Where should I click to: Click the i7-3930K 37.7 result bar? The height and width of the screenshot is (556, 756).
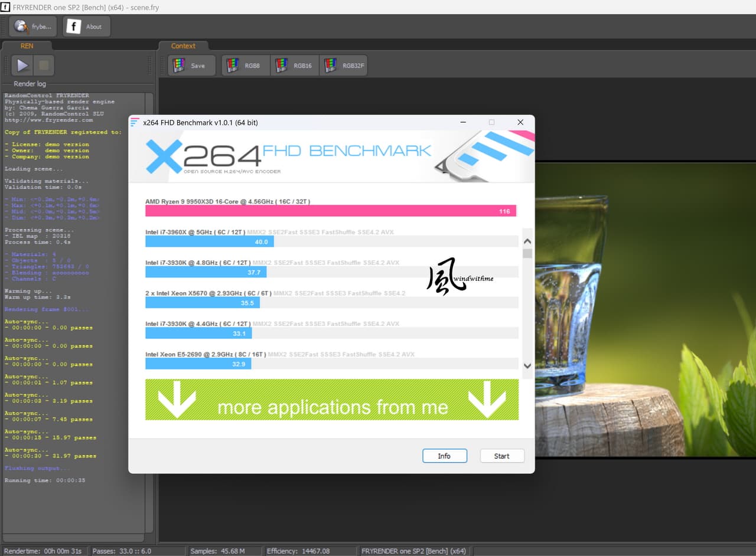tap(206, 272)
